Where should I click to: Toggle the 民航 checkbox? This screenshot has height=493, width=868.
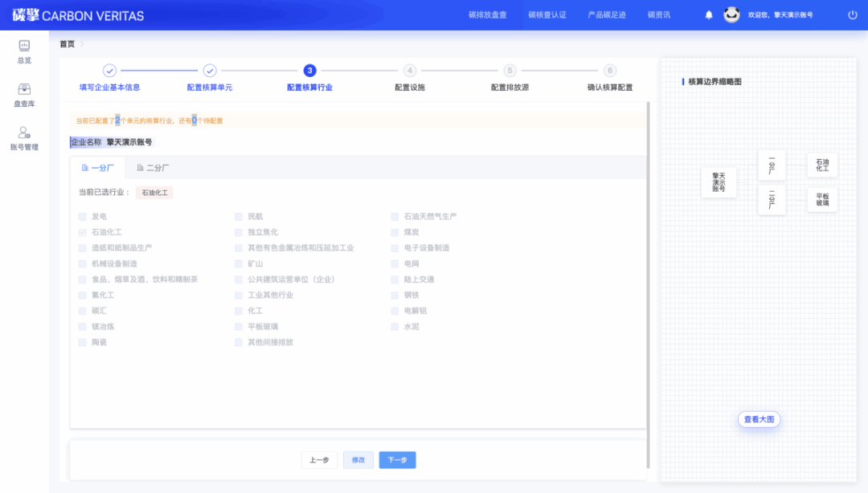coord(239,216)
